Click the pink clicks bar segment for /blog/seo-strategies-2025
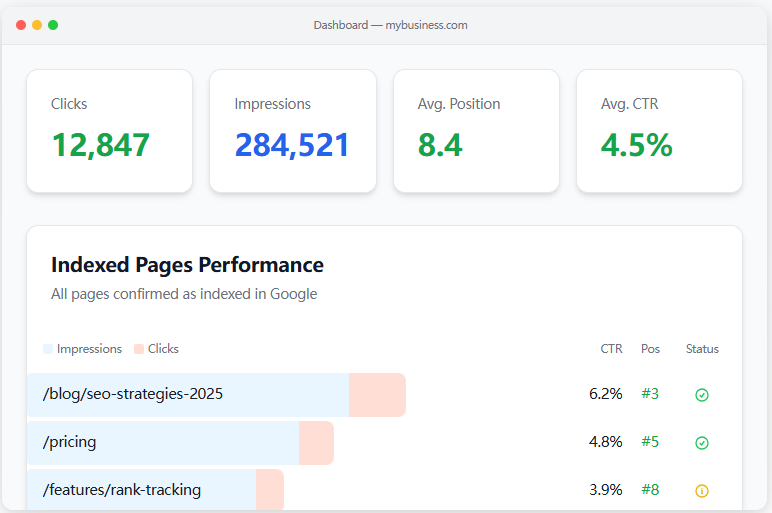 click(x=377, y=395)
